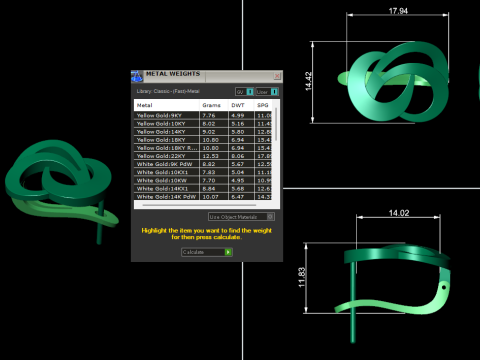Click the 9.02 grams cell
Screen dimensions: 480x360
point(214,132)
